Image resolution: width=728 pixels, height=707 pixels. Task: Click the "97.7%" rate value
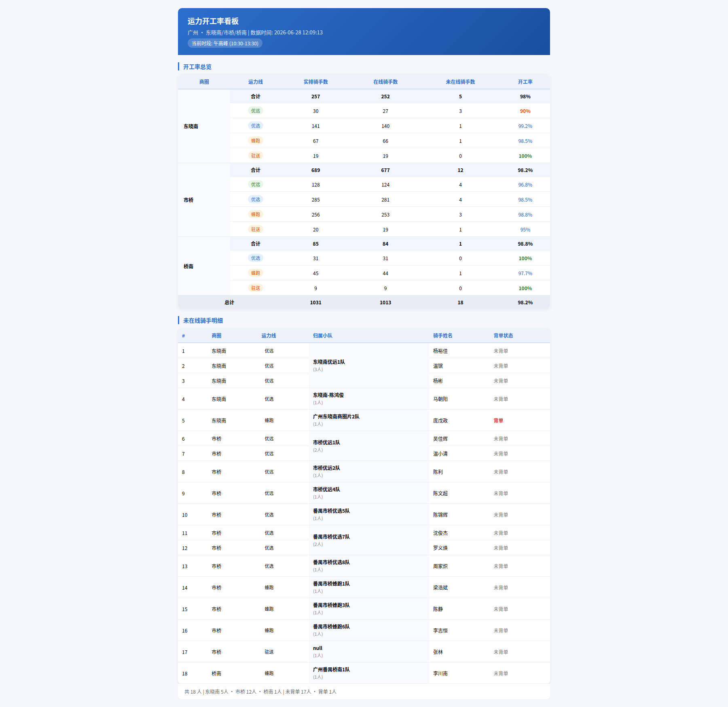click(x=525, y=274)
